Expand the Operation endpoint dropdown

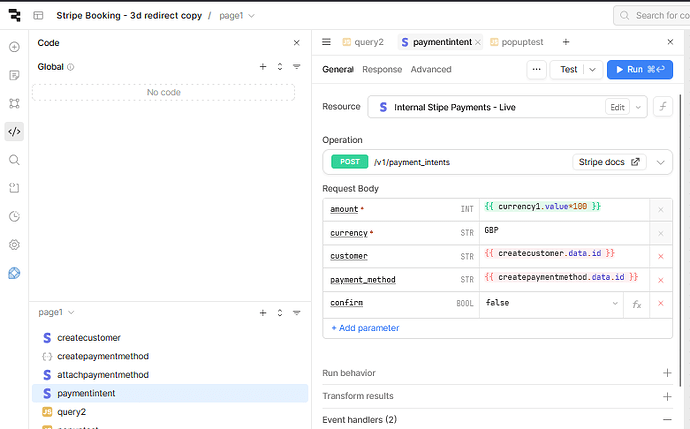click(661, 162)
